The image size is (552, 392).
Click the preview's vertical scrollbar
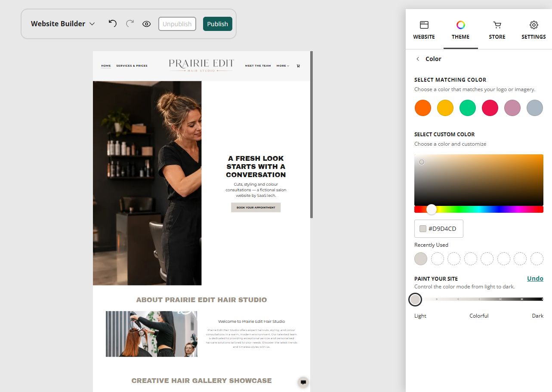pos(311,135)
